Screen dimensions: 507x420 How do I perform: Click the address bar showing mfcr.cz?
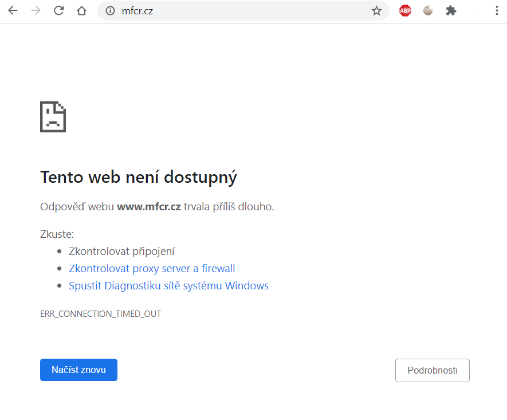point(243,11)
